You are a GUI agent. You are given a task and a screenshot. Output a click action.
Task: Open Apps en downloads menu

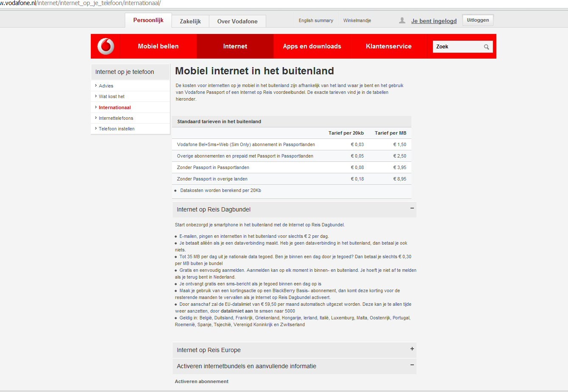coord(312,46)
